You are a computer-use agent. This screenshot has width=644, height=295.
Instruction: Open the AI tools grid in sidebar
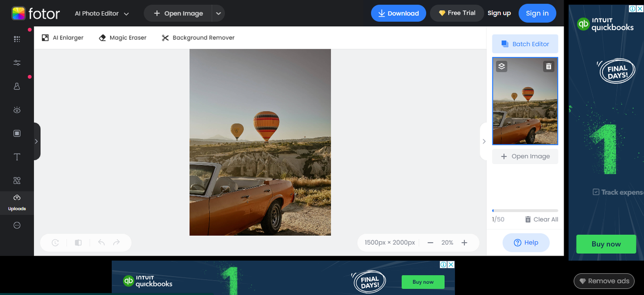tap(17, 39)
